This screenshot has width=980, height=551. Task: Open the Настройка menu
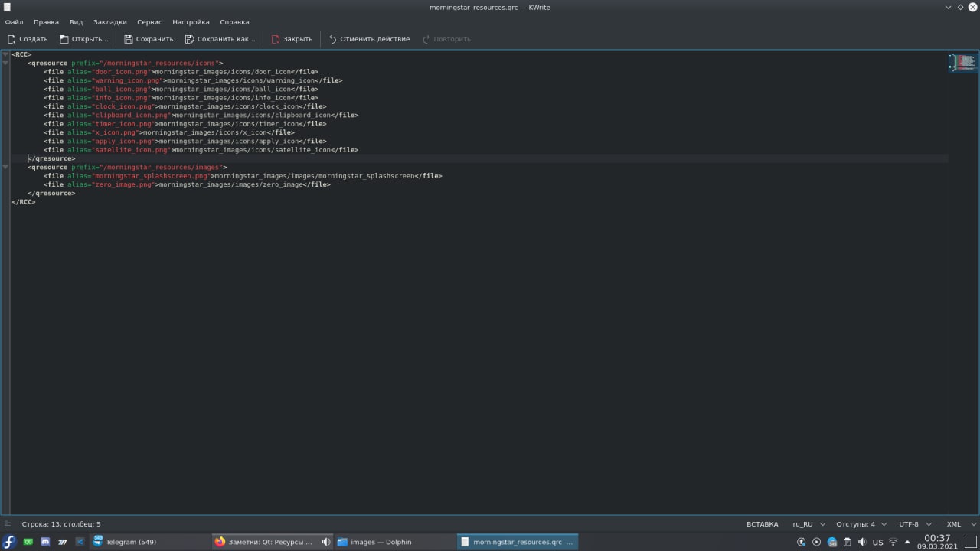(191, 22)
